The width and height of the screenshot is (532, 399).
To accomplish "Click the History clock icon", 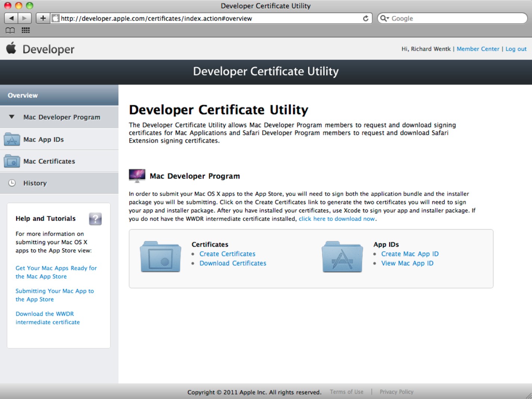I will (x=12, y=183).
